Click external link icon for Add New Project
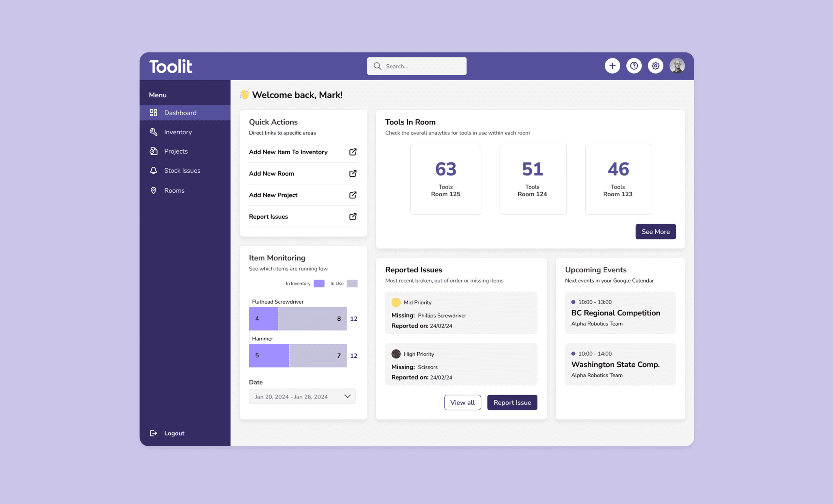This screenshot has height=504, width=833. coord(353,195)
